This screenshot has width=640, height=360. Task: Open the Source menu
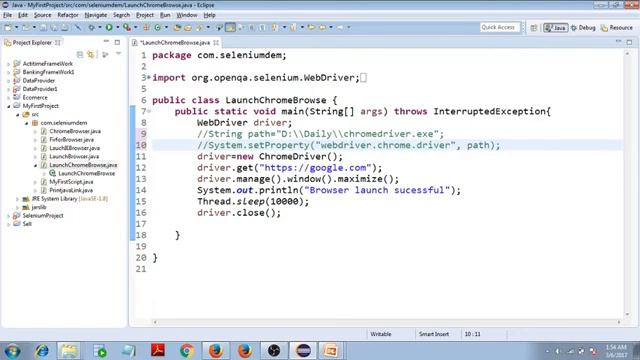click(x=42, y=15)
